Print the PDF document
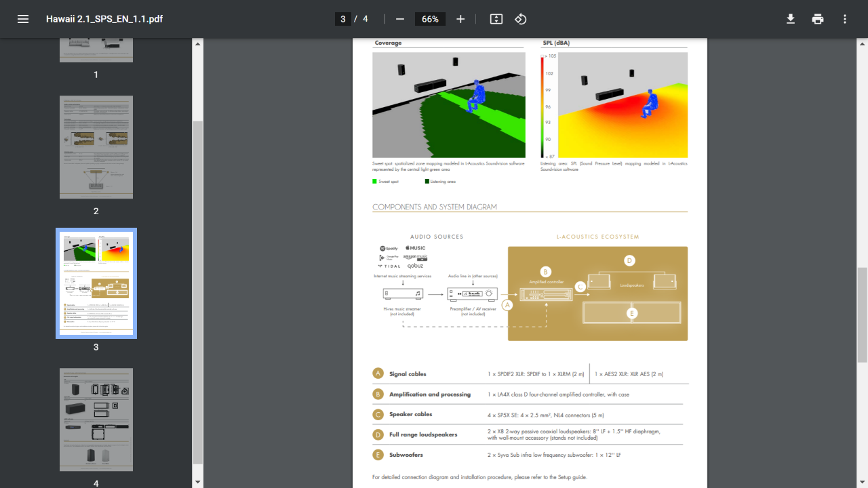This screenshot has height=488, width=868. 818,19
